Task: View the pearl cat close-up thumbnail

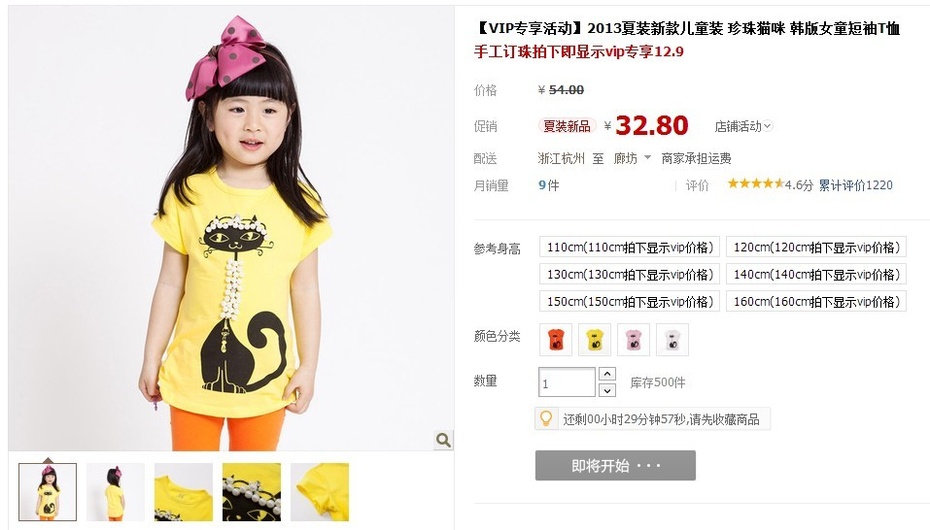Action: tap(251, 492)
